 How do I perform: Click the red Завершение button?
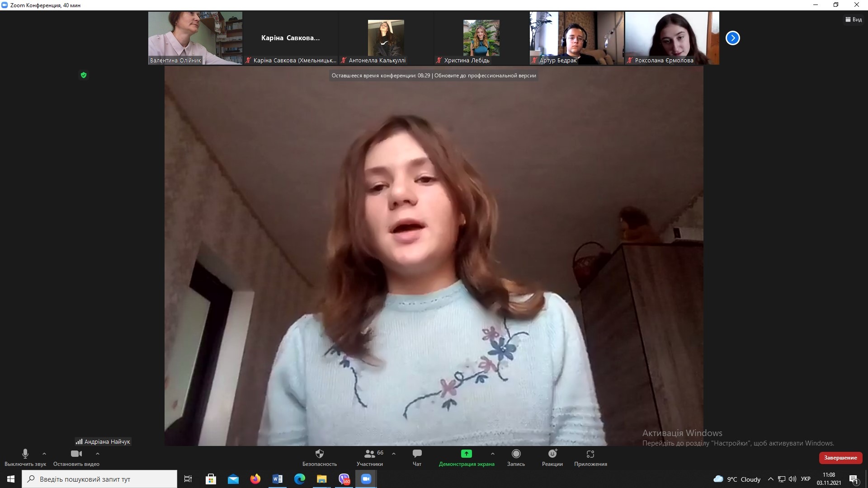tap(840, 458)
